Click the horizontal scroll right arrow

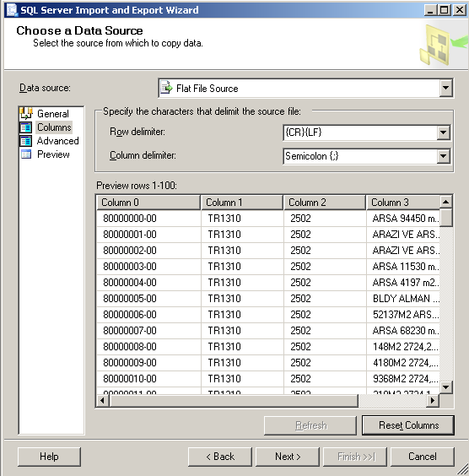(x=433, y=401)
